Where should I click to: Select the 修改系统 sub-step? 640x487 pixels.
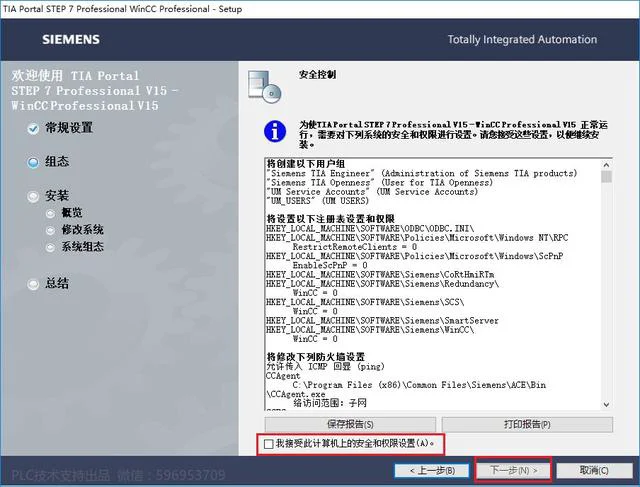tap(82, 230)
